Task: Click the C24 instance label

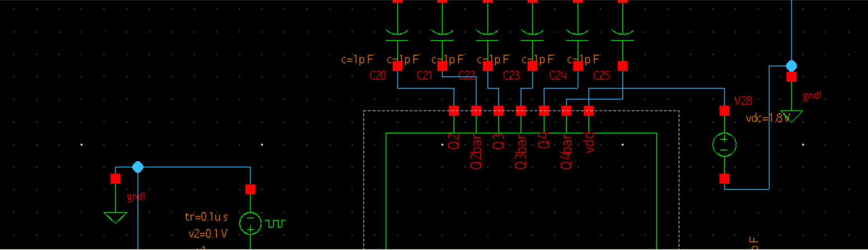Action: 558,76
